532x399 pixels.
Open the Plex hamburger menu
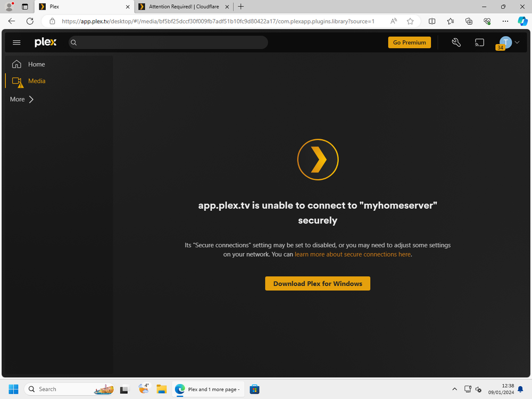click(x=16, y=43)
